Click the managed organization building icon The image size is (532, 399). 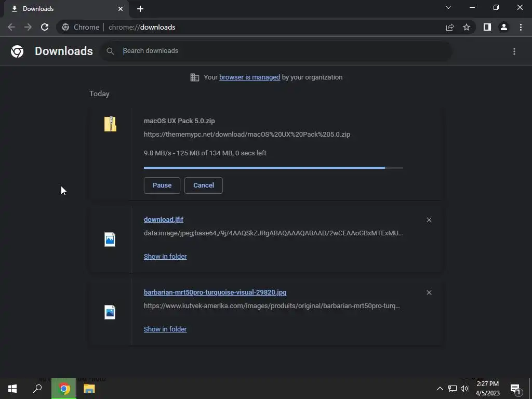pyautogui.click(x=195, y=77)
